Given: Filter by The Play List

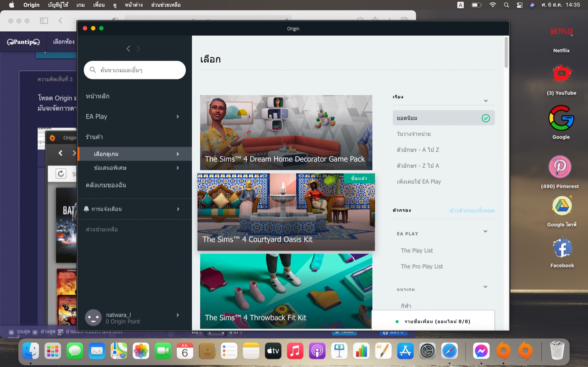Looking at the screenshot, I should (417, 251).
